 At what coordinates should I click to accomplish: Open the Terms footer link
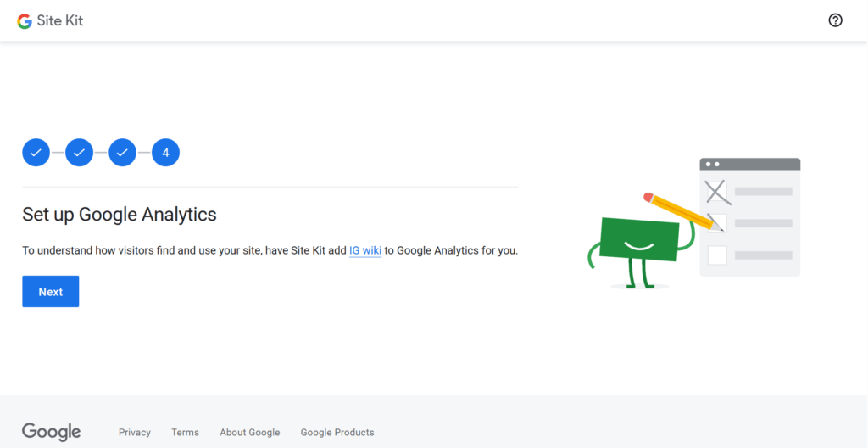pyautogui.click(x=185, y=432)
